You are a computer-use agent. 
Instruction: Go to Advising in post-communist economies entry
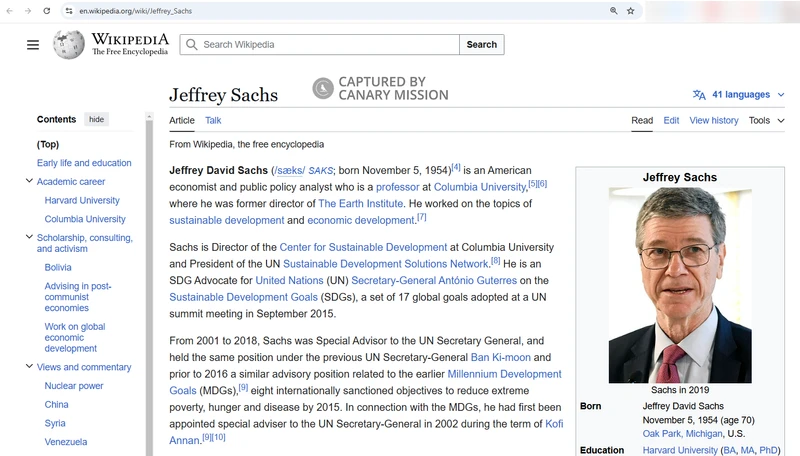(x=78, y=297)
